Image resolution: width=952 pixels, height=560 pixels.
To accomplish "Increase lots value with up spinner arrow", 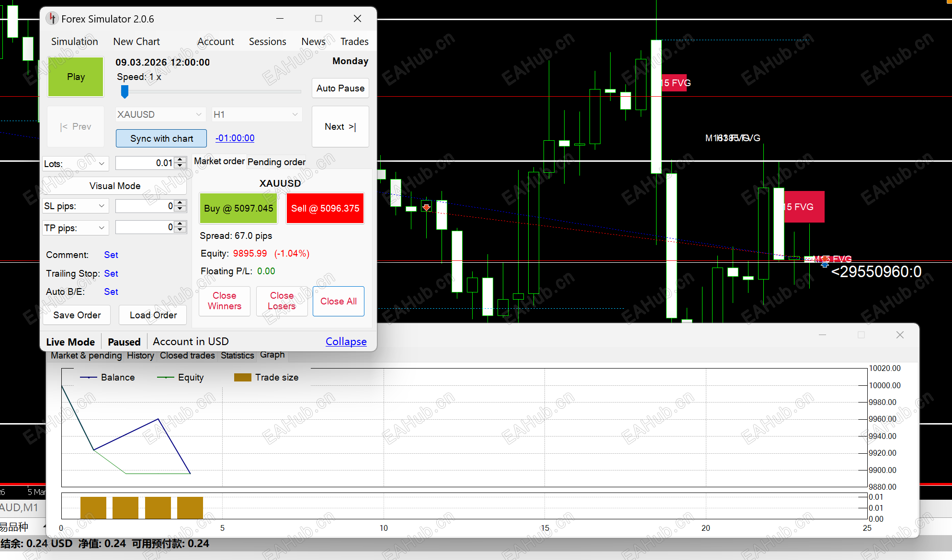I will (181, 160).
